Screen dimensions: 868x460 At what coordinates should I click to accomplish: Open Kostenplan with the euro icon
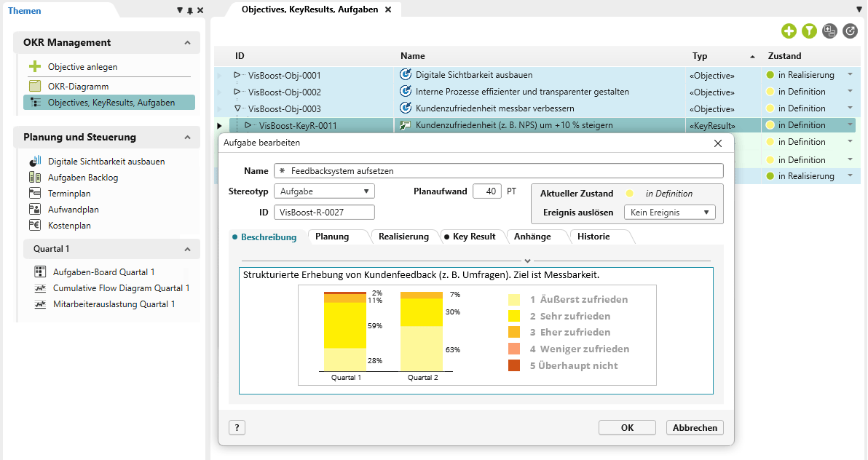tap(69, 226)
